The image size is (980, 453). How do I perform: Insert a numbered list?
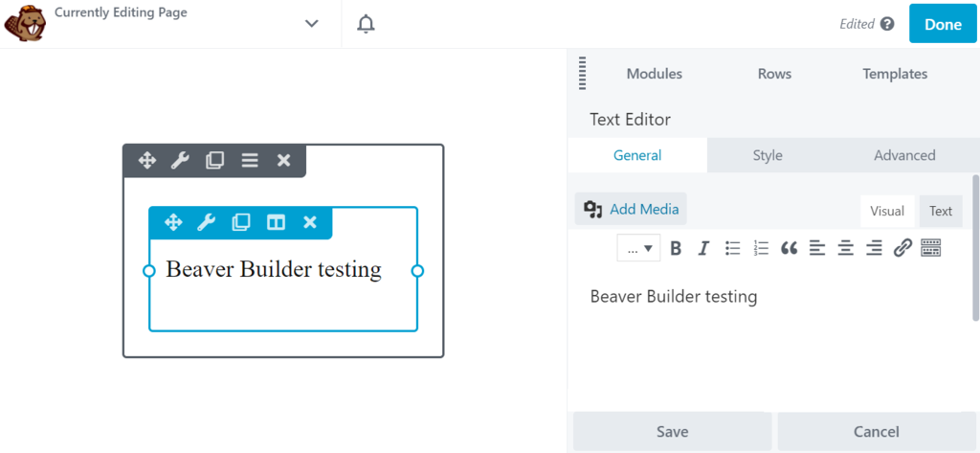761,248
